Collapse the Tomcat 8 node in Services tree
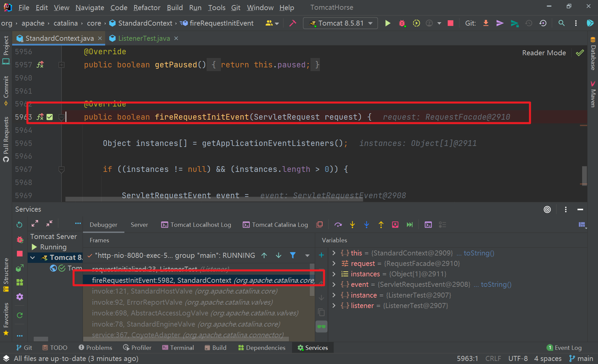 32,257
